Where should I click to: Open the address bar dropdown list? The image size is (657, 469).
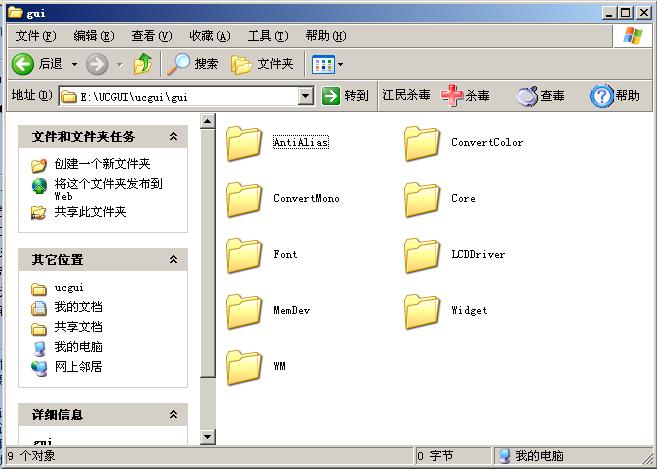(306, 96)
